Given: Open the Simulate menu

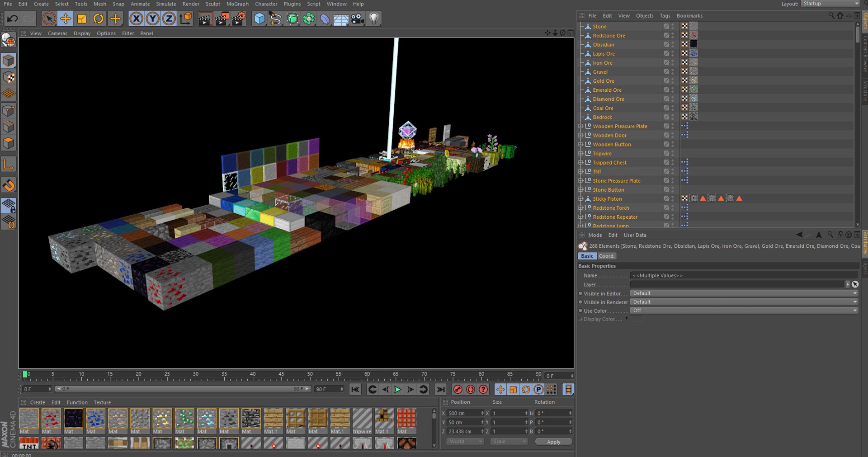Looking at the screenshot, I should coord(166,4).
